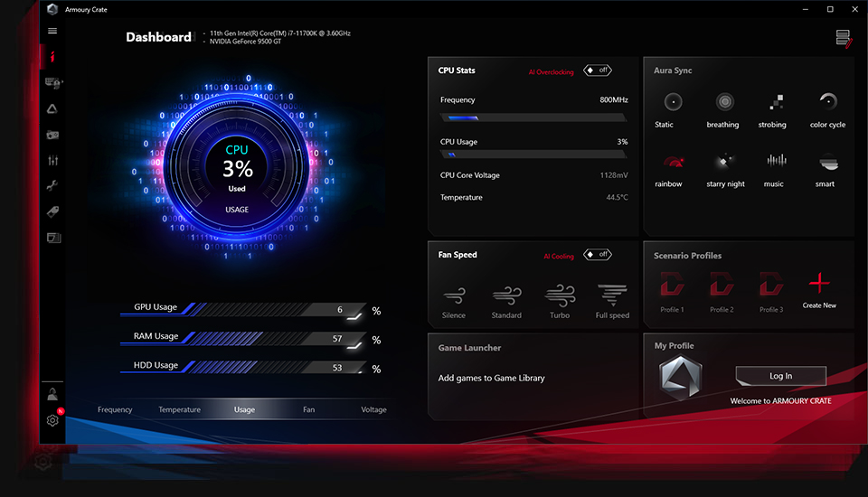
Task: Click the RAM Usage meter
Action: pos(243,339)
